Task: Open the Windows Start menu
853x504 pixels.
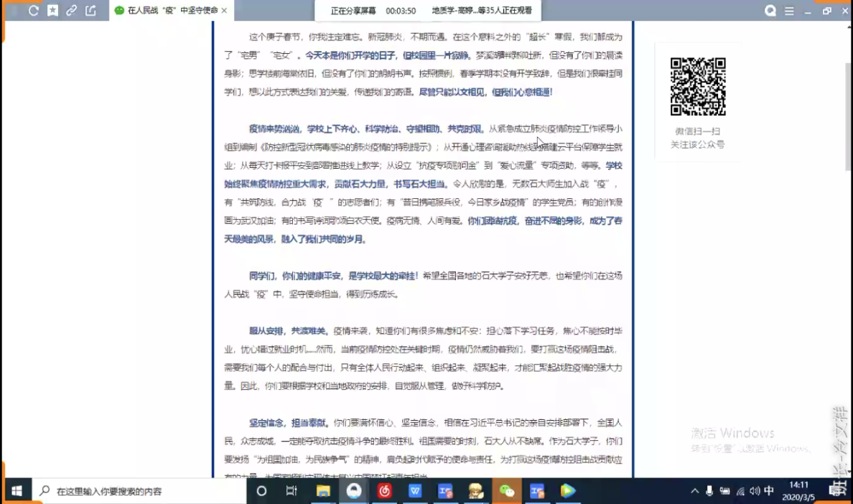Action: click(x=16, y=491)
